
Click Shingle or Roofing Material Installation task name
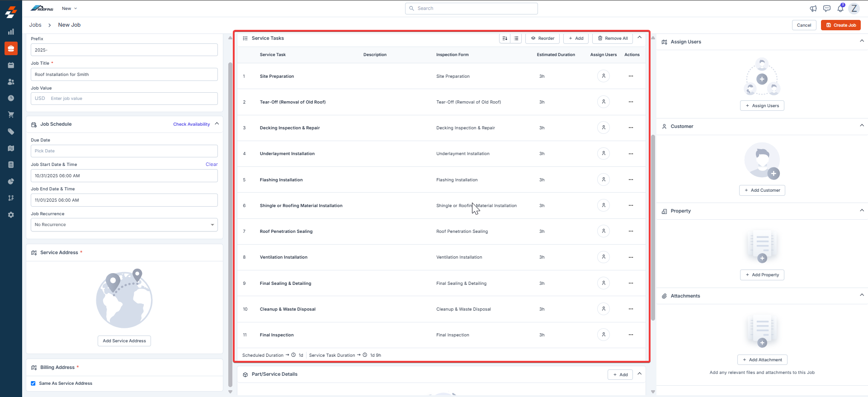301,206
